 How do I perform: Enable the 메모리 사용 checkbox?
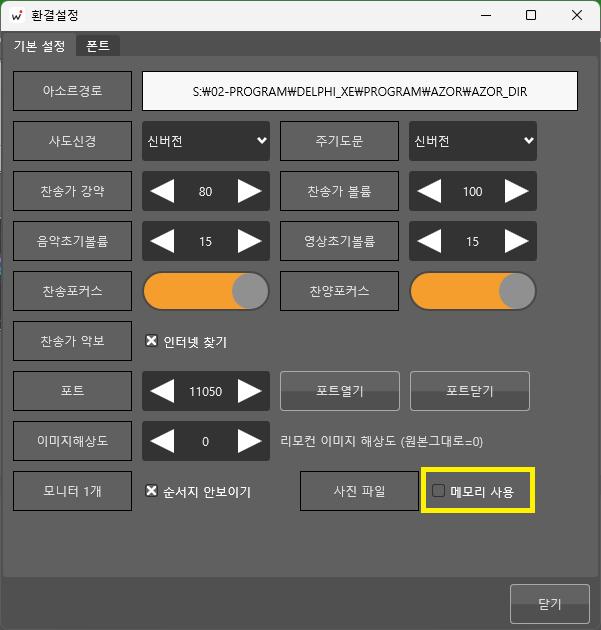(x=439, y=491)
